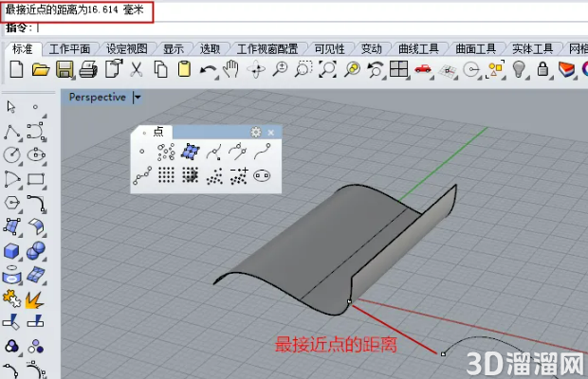Click the Print icon

(88, 70)
